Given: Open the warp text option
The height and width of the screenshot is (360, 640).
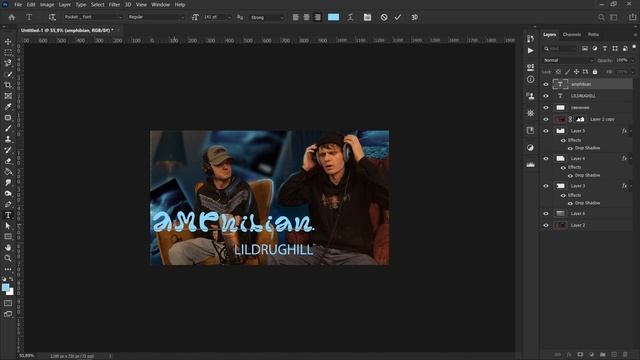Looking at the screenshot, I should pyautogui.click(x=350, y=17).
